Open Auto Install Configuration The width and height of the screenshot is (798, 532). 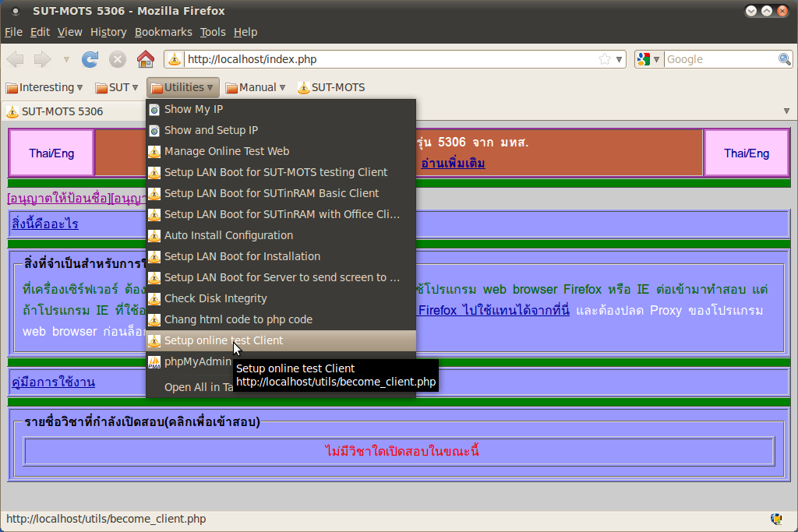click(281, 235)
